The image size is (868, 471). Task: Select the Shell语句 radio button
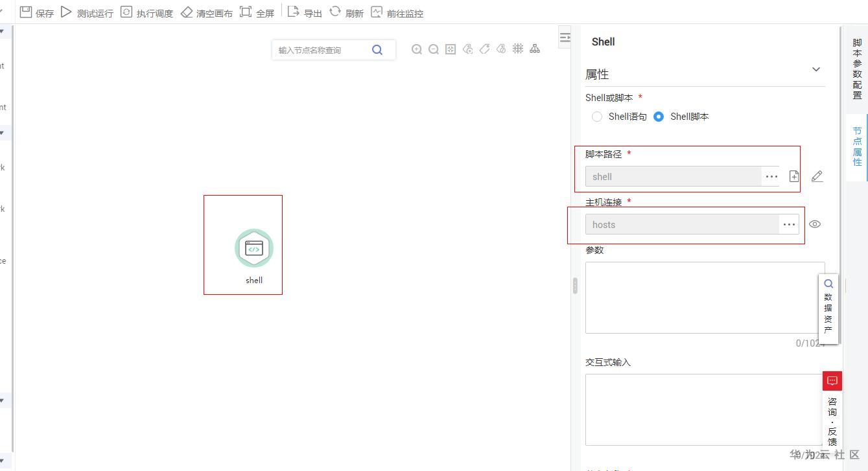click(597, 117)
